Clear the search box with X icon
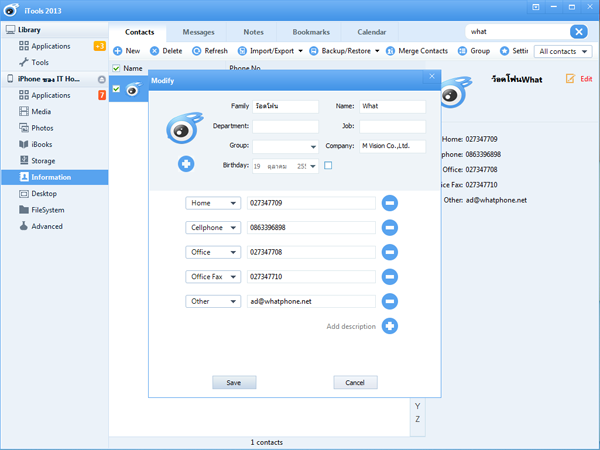 coord(579,32)
